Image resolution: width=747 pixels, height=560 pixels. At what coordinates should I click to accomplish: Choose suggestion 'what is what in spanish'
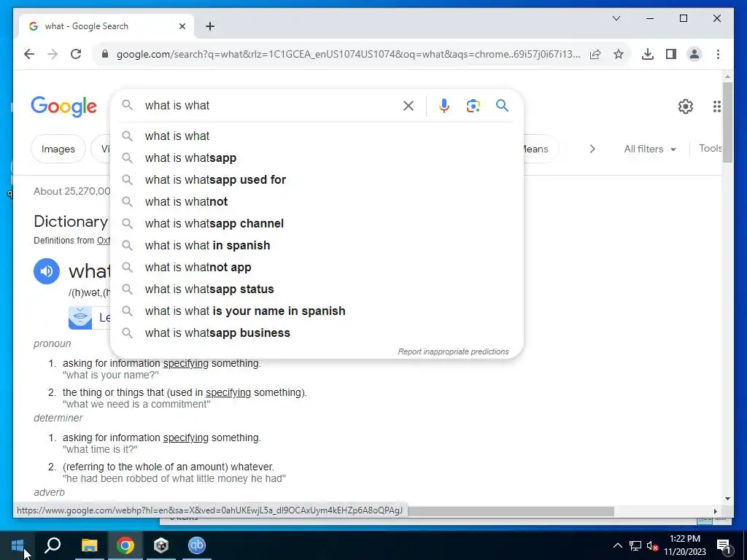[x=317, y=245]
